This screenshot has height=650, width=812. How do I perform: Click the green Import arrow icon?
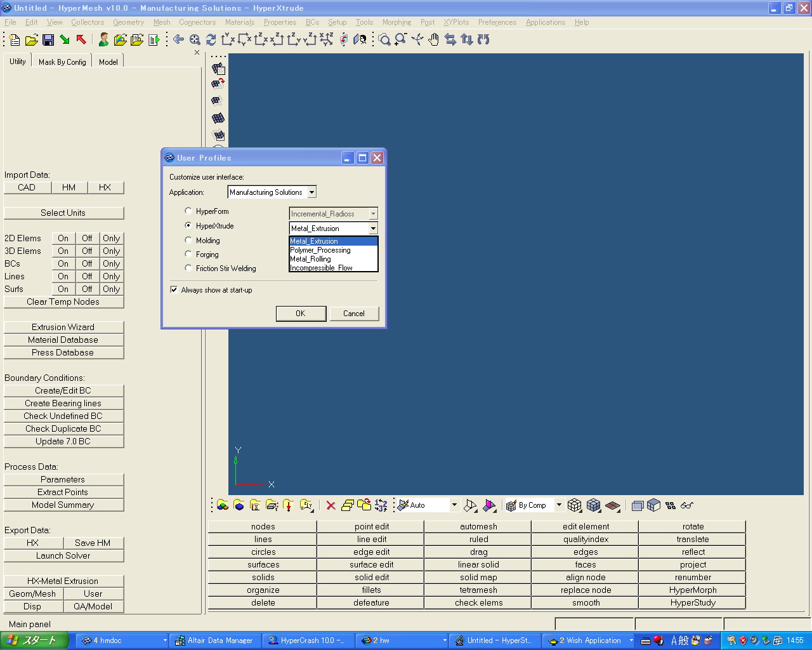tap(65, 40)
